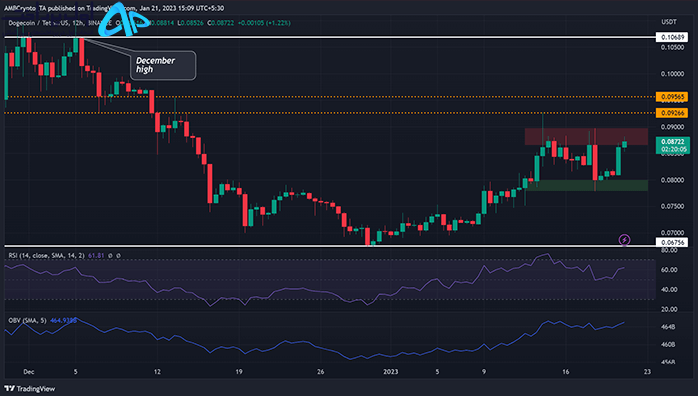Select the 0.09266 orange price label
The image size is (698, 396).
672,113
